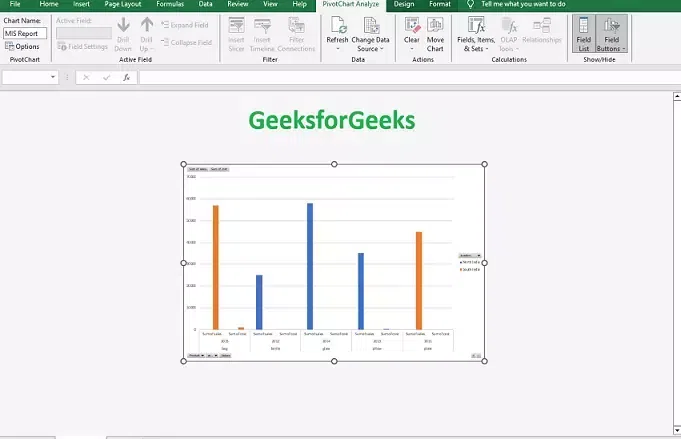Click the Values field button below chart
681x439 pixels.
pos(225,356)
